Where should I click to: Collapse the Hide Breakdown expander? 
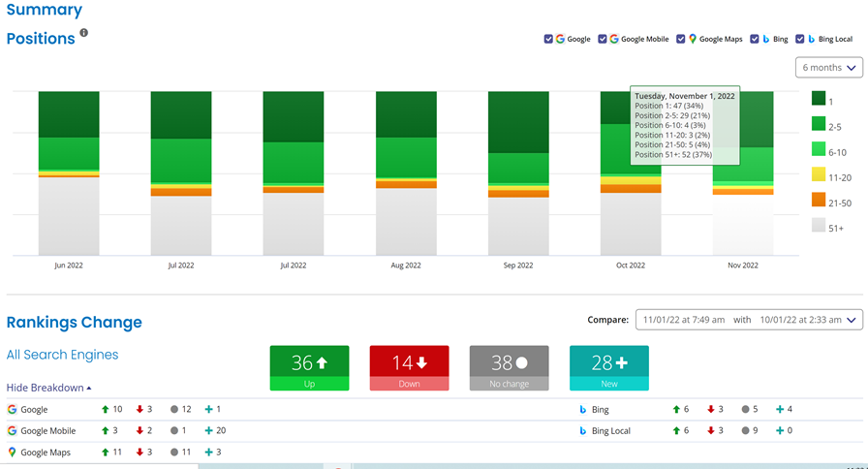[49, 388]
